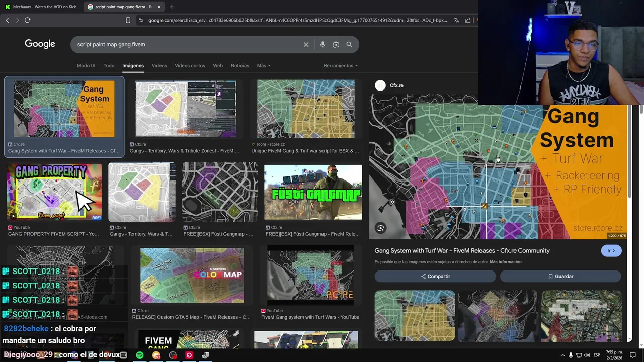
Task: Open Custom GTA 5 Map color map result
Action: (192, 276)
